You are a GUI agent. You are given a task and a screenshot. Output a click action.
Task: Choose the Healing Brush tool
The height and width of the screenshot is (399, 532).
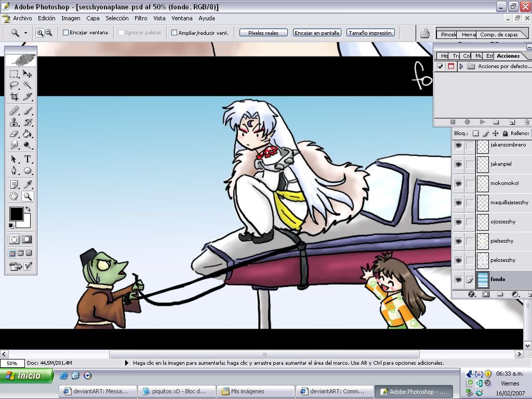pos(14,111)
